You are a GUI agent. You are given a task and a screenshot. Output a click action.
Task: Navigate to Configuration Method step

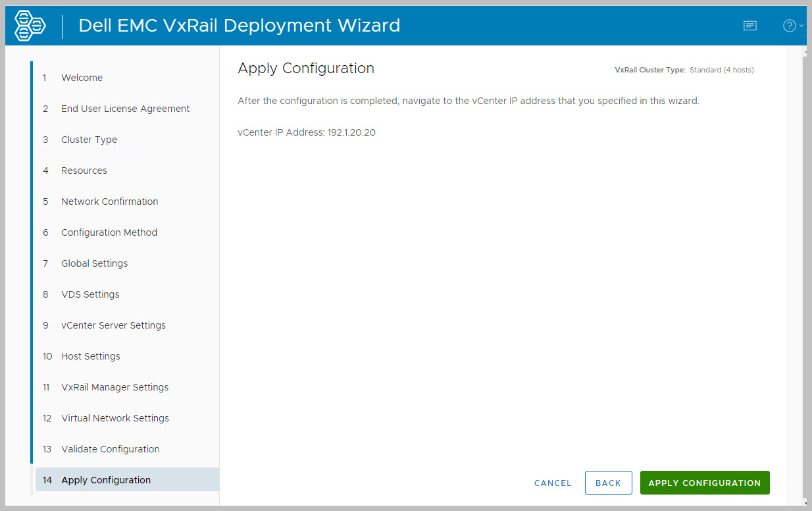point(109,232)
